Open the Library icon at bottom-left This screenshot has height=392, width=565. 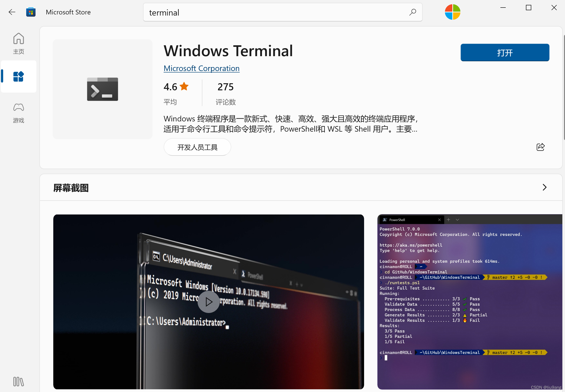pos(18,381)
